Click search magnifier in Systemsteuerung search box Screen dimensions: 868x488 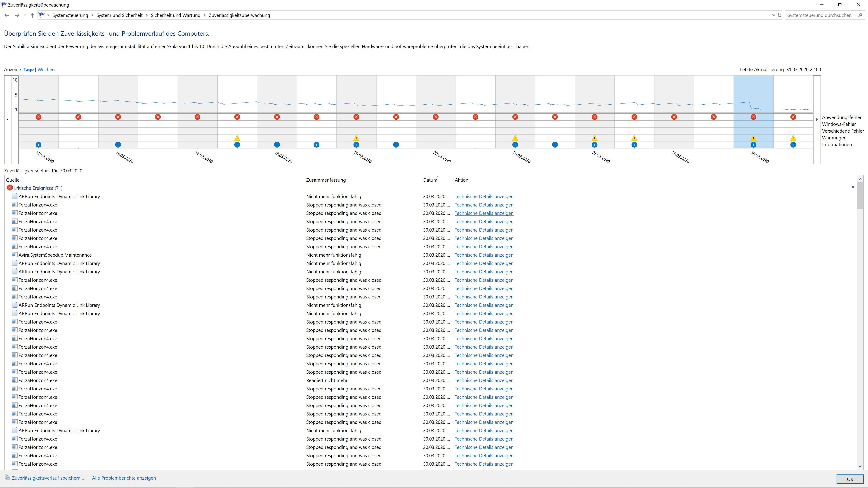click(860, 15)
